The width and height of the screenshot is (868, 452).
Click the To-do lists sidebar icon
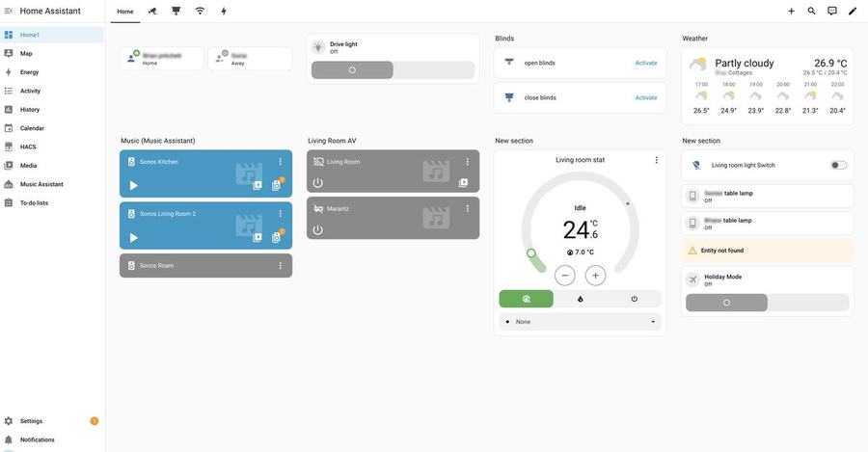(x=9, y=203)
